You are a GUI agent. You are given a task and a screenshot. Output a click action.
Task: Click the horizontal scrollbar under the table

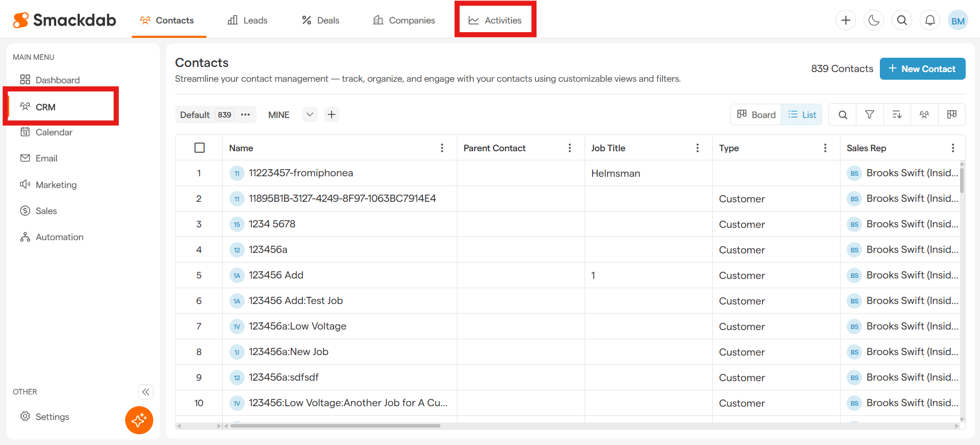[335, 426]
